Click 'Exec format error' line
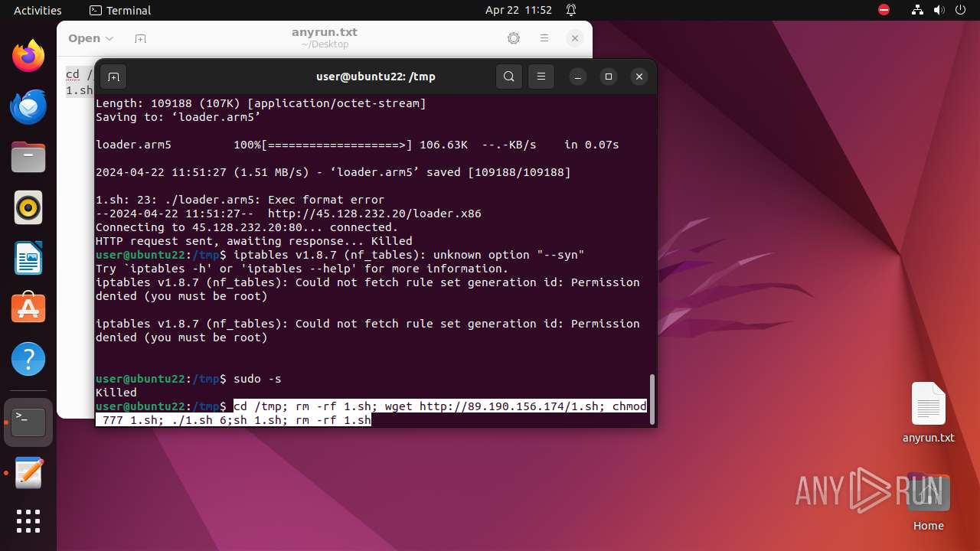 pos(240,200)
